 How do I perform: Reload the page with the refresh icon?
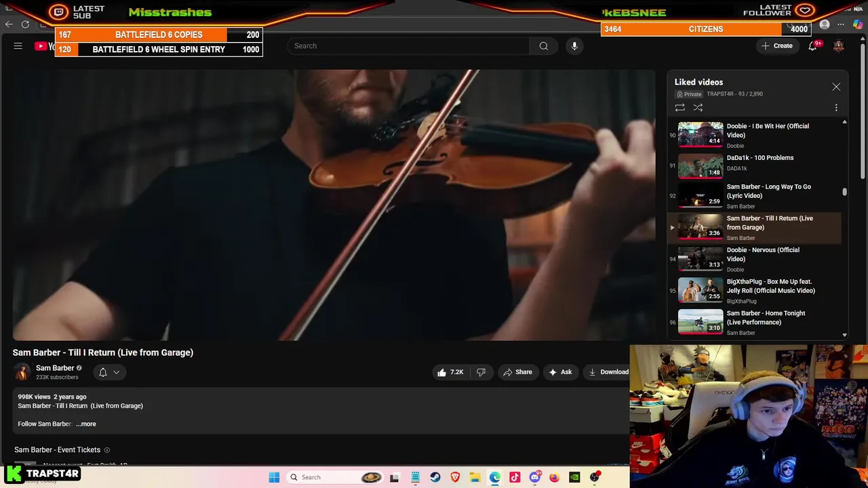[x=25, y=24]
